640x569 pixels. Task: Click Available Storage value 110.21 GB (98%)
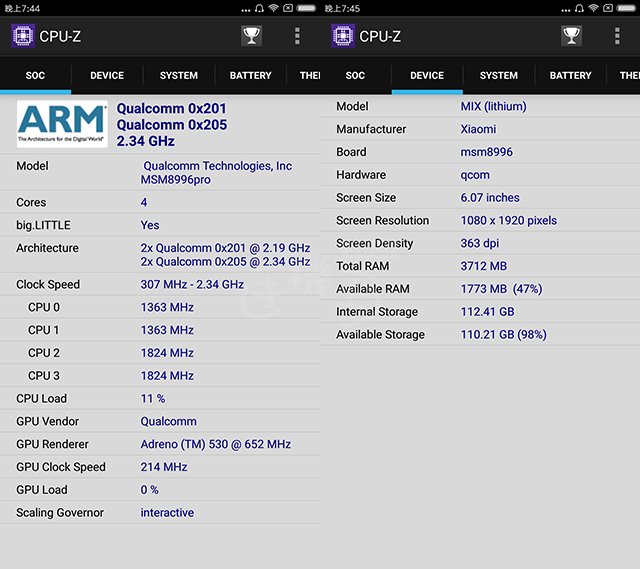(x=503, y=335)
